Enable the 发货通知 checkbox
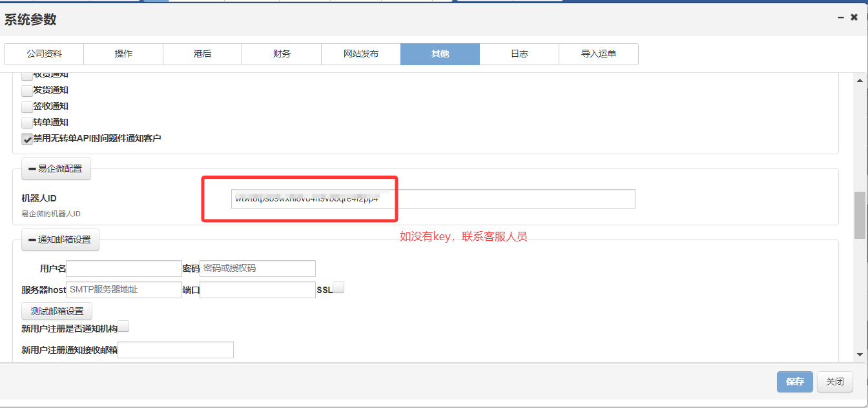868x408 pixels. [27, 90]
